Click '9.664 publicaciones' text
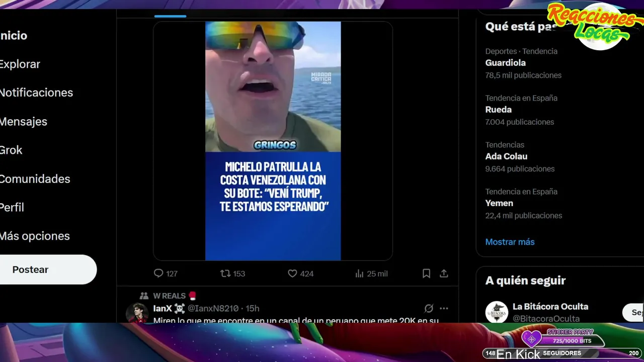Image resolution: width=644 pixels, height=362 pixels. 520,169
